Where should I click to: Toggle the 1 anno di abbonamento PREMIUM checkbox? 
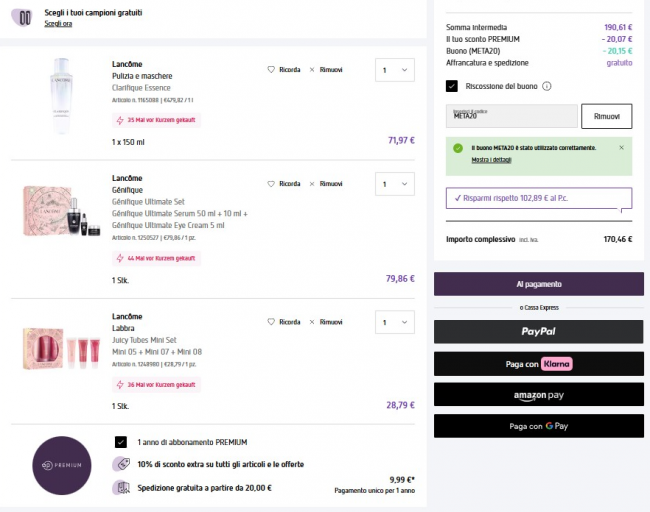click(121, 441)
